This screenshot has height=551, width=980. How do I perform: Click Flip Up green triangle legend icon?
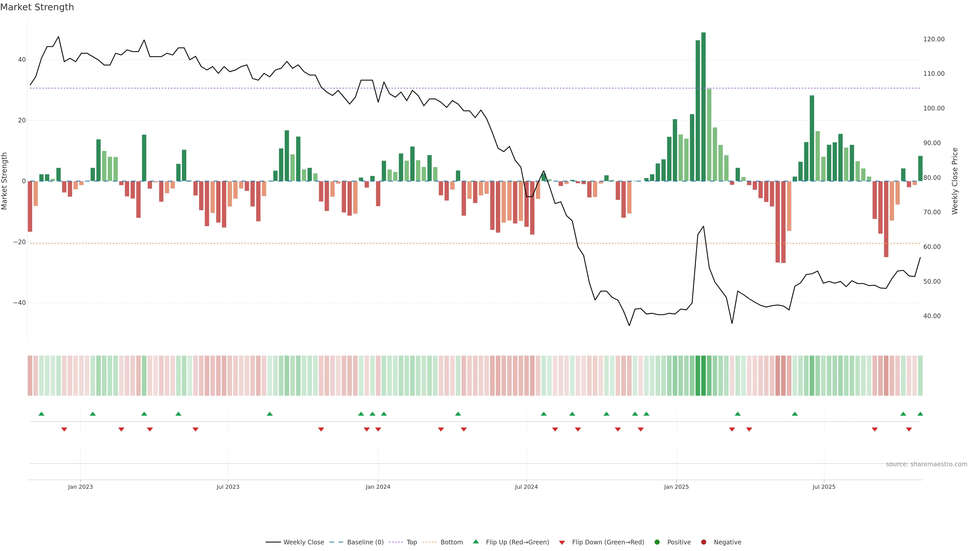tap(475, 542)
